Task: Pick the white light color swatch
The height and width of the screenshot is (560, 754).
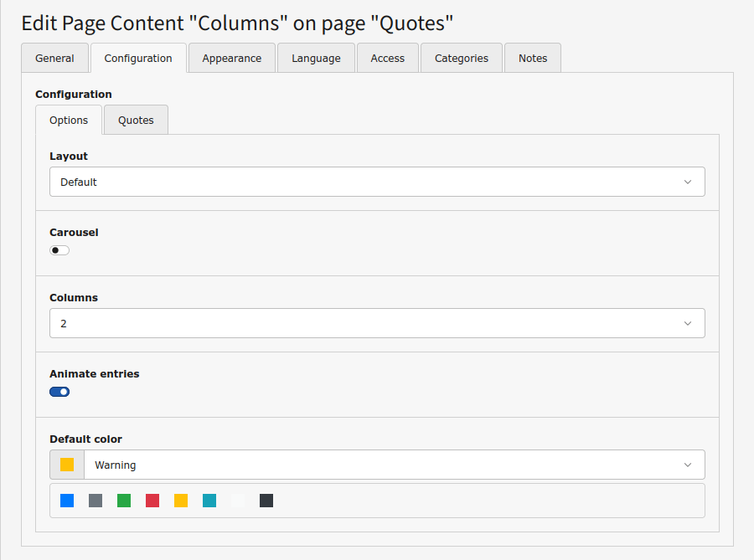Action: point(238,501)
